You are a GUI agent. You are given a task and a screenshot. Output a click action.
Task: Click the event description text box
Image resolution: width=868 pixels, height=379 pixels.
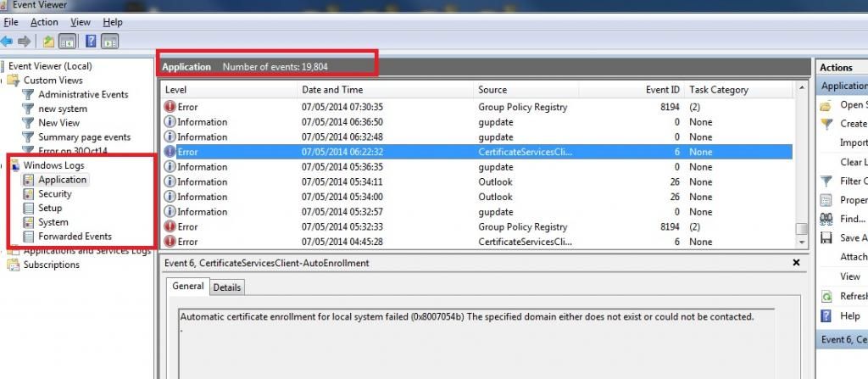(x=476, y=343)
